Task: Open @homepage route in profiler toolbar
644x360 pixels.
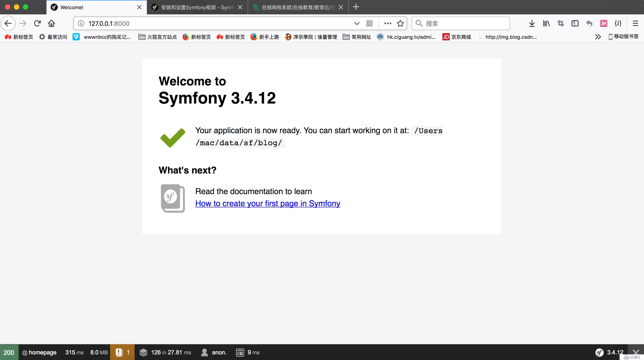Action: 39,352
